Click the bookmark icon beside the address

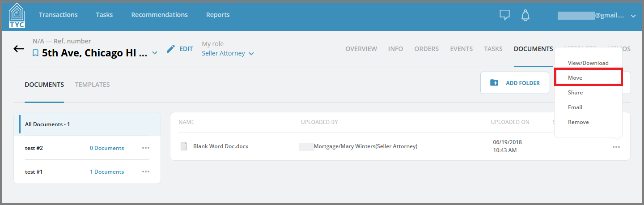click(36, 53)
